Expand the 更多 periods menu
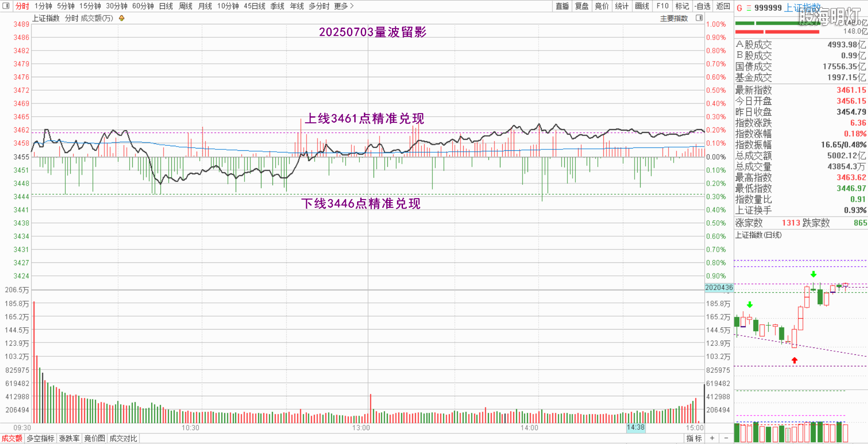Image resolution: width=868 pixels, height=444 pixels. click(x=344, y=6)
